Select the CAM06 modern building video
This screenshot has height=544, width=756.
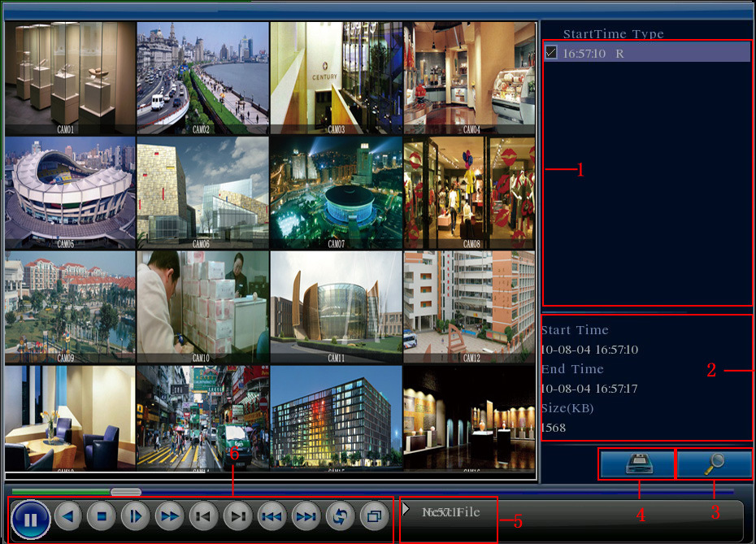click(x=202, y=193)
